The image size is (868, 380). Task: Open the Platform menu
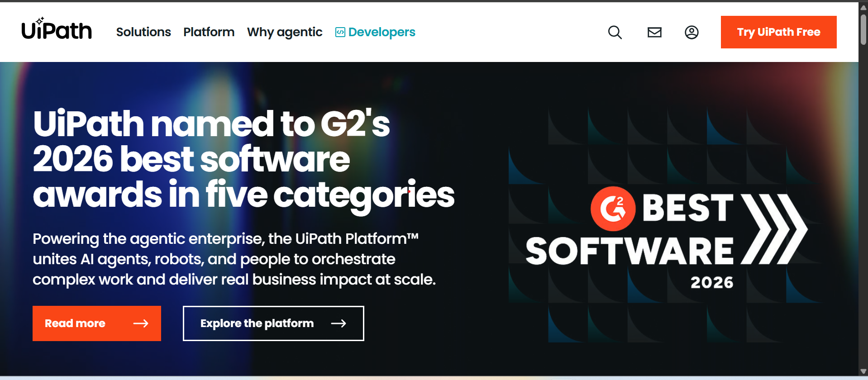209,32
